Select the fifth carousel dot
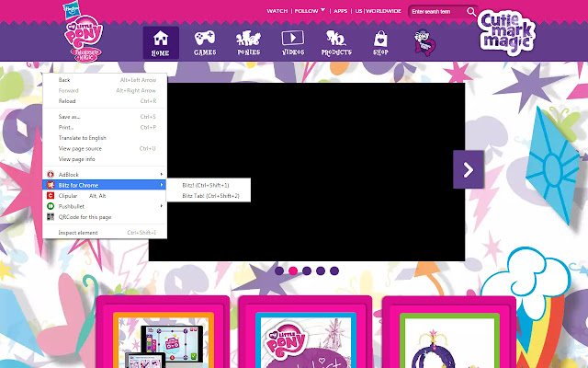588x368 pixels. point(334,270)
